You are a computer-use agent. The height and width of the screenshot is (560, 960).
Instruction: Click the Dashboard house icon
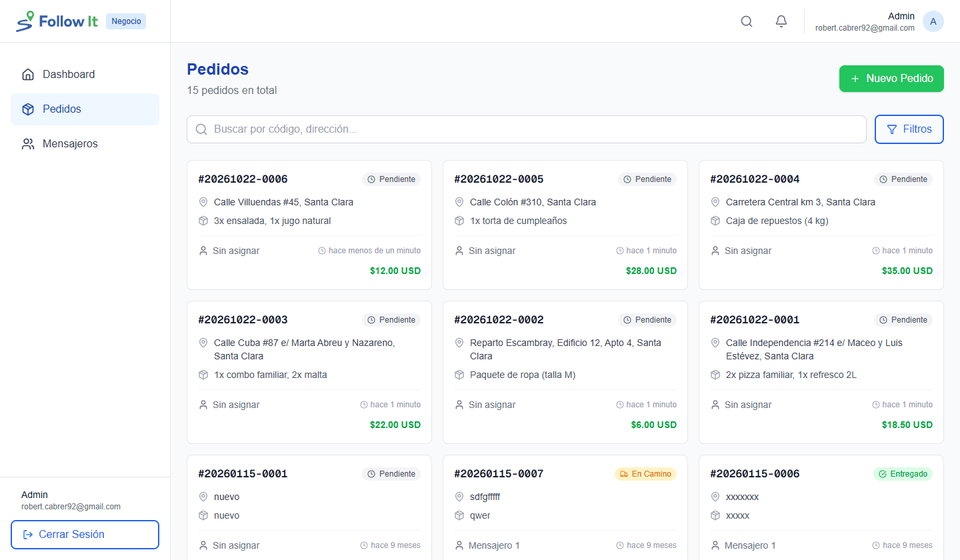coord(28,75)
